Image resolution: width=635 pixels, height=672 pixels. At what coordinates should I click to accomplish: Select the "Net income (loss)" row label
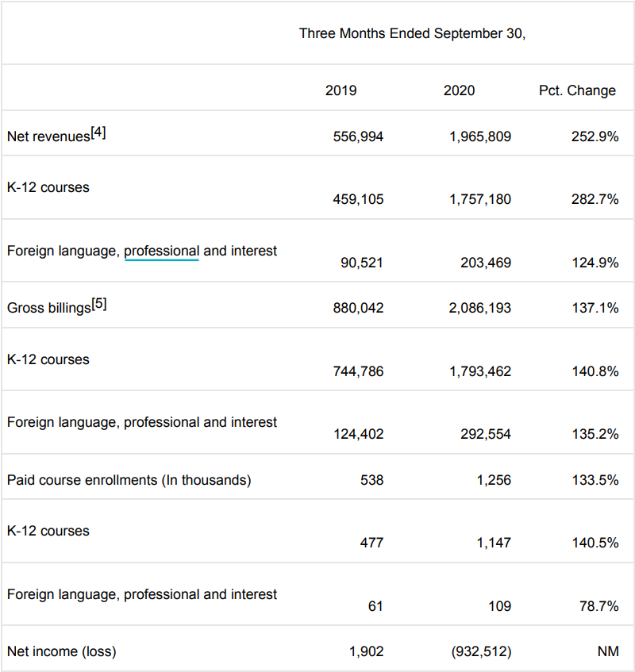click(x=62, y=651)
